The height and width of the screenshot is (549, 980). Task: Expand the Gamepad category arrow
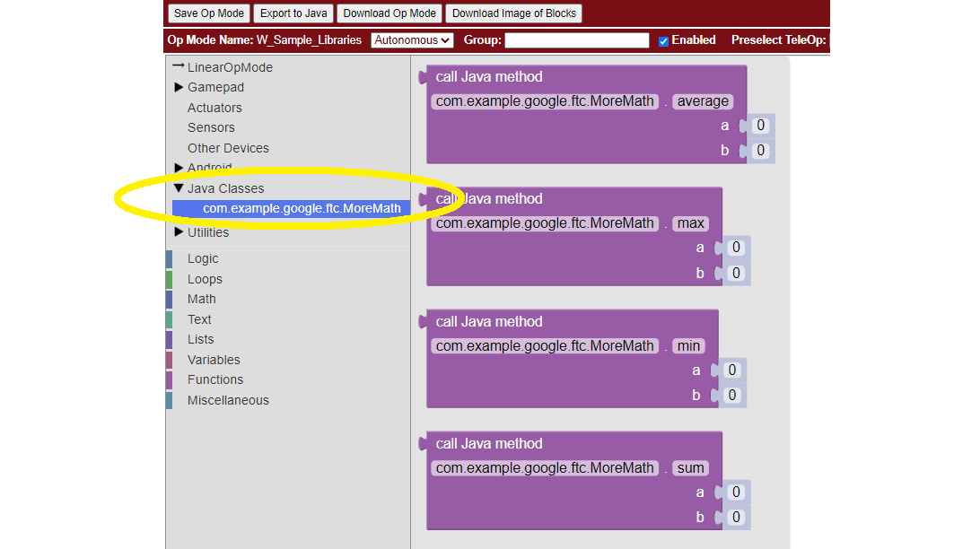[x=179, y=87]
